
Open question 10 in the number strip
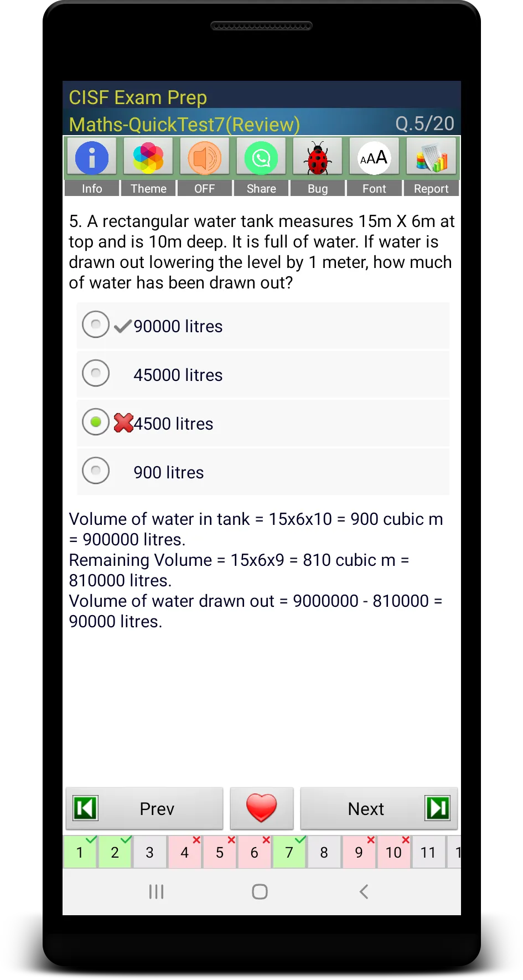(x=394, y=852)
